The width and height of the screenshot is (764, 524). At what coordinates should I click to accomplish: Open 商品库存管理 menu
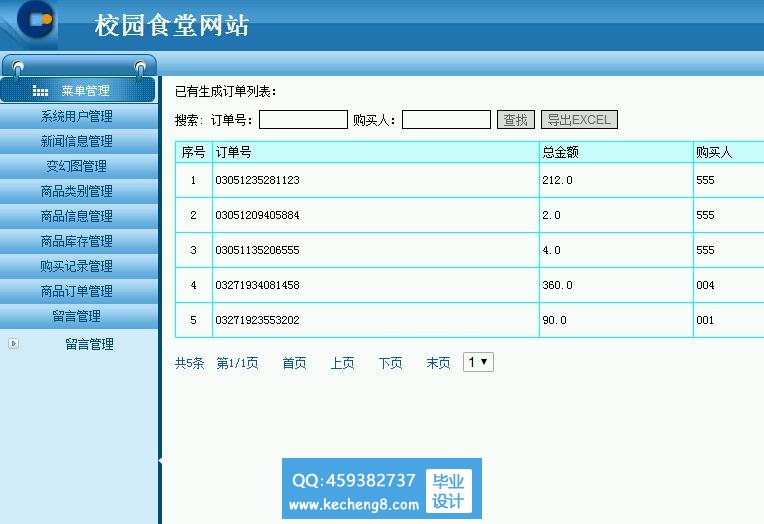77,241
